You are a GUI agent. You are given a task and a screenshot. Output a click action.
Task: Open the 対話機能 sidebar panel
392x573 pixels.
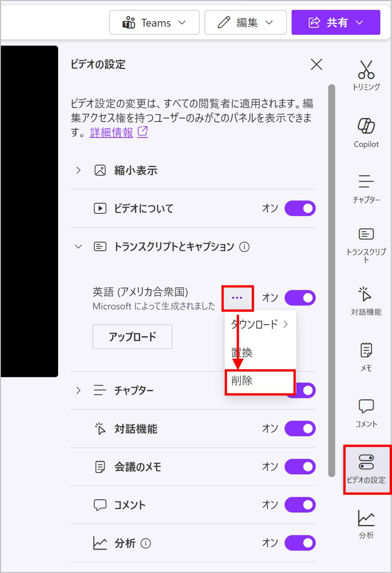point(366,301)
